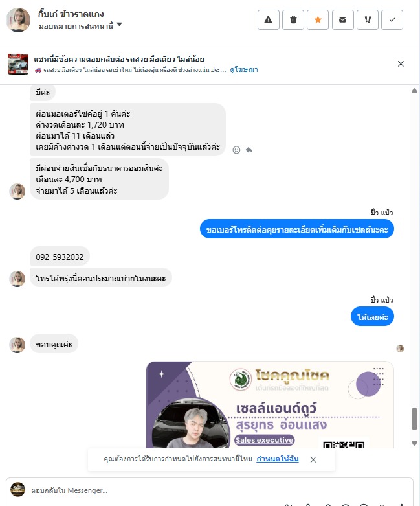Toggle the orange star follow-up marker
This screenshot has width=420, height=506.
point(318,20)
